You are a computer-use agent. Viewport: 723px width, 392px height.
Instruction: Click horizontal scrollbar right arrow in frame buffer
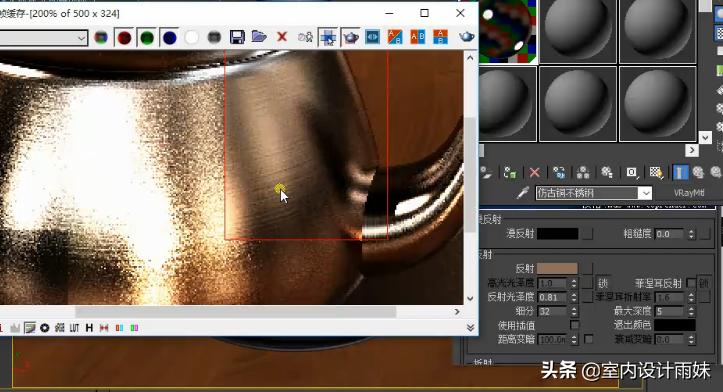[x=457, y=312]
